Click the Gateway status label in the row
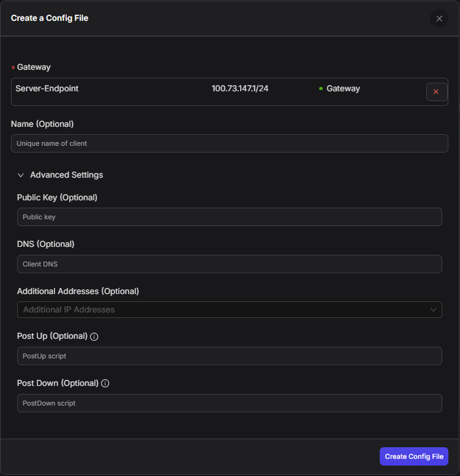460x476 pixels. point(343,88)
